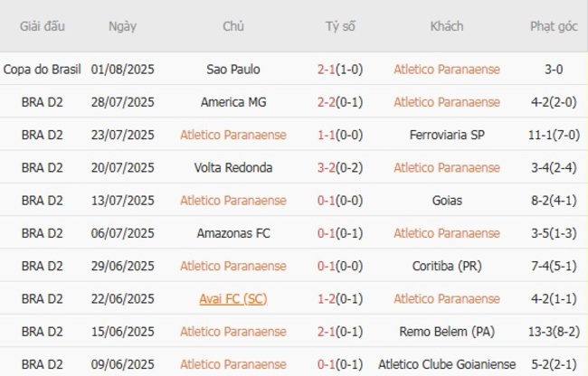Click the Ngày column header
Viewport: 588px width, 376px height.
[x=122, y=26]
